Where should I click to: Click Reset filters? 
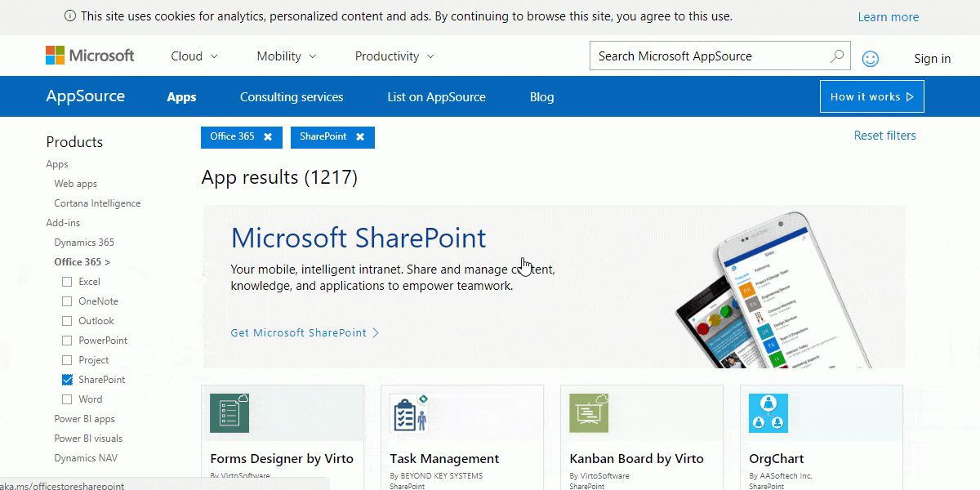tap(884, 136)
